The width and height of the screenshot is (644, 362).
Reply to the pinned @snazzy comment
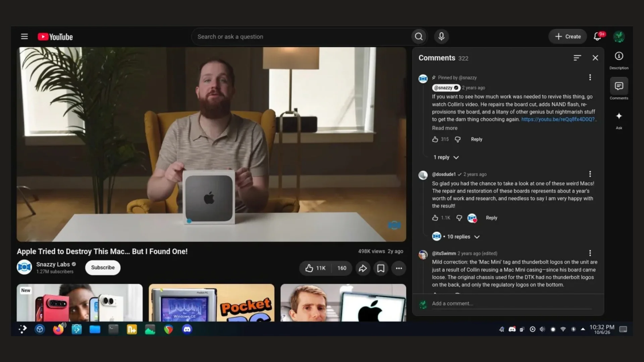(x=476, y=139)
